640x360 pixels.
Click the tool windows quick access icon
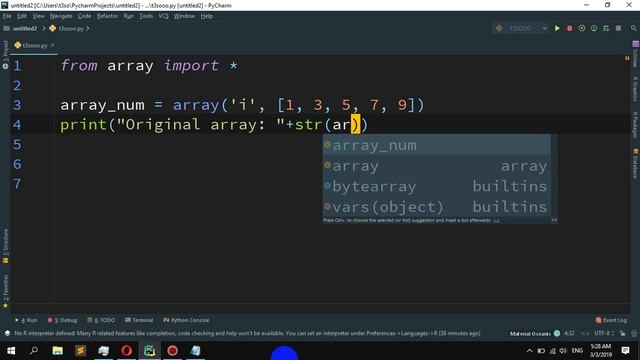click(x=7, y=333)
